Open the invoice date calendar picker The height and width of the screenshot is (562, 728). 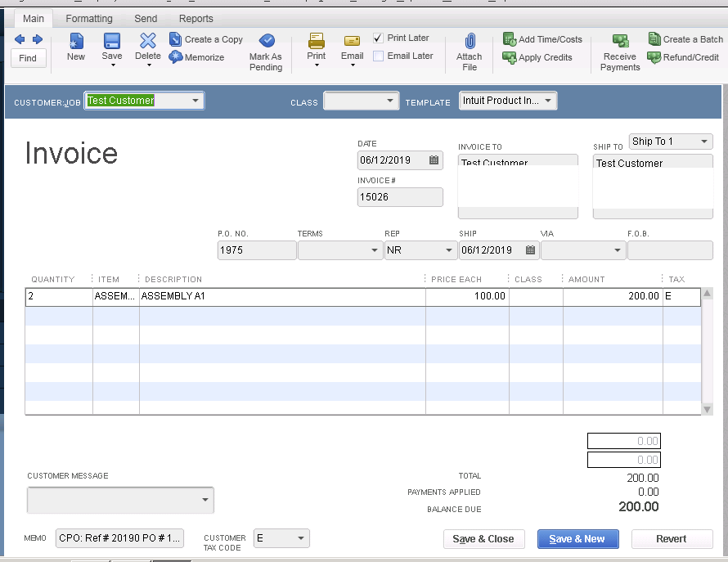click(x=434, y=160)
